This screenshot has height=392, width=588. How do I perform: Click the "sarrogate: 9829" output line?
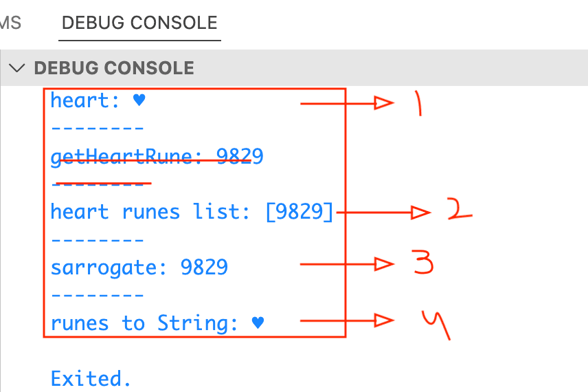tap(139, 267)
